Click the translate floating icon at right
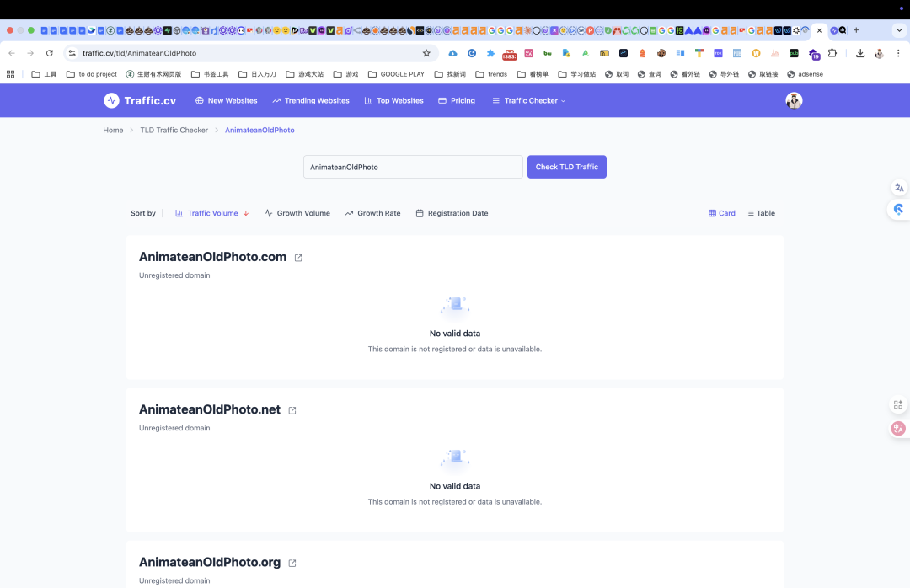 tap(899, 188)
